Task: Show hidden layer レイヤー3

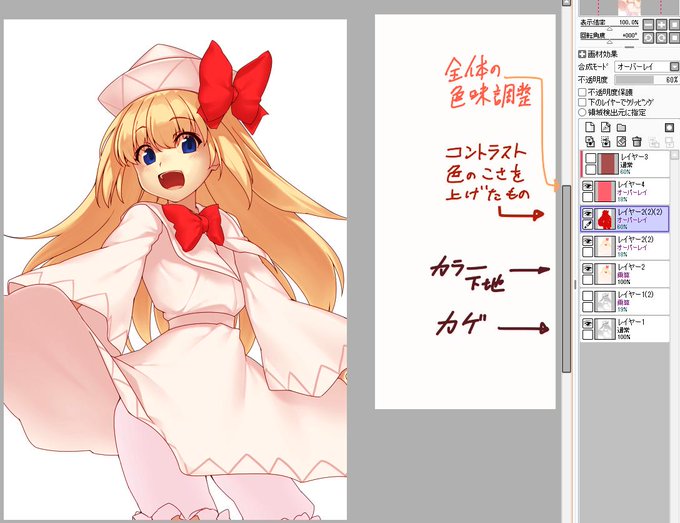Action: point(590,158)
